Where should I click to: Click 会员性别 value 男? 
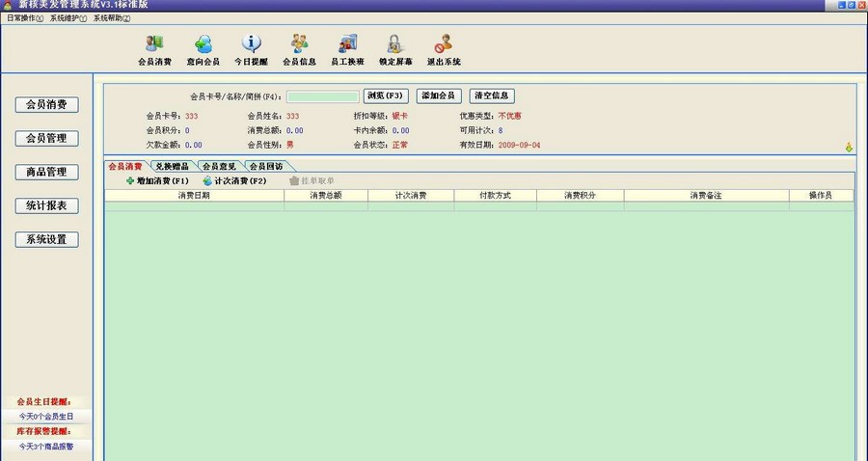coord(290,145)
